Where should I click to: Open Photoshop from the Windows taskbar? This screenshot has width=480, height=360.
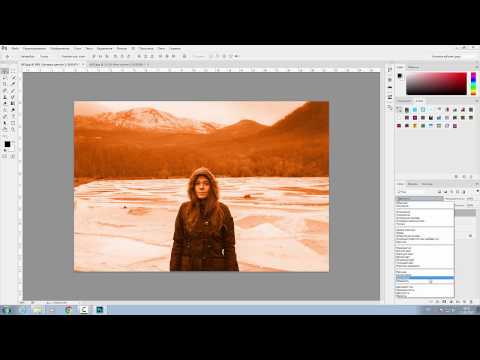pyautogui.click(x=100, y=310)
